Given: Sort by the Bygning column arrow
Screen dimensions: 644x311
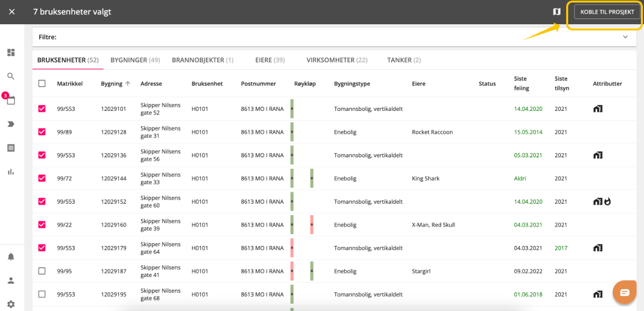Looking at the screenshot, I should [x=128, y=84].
